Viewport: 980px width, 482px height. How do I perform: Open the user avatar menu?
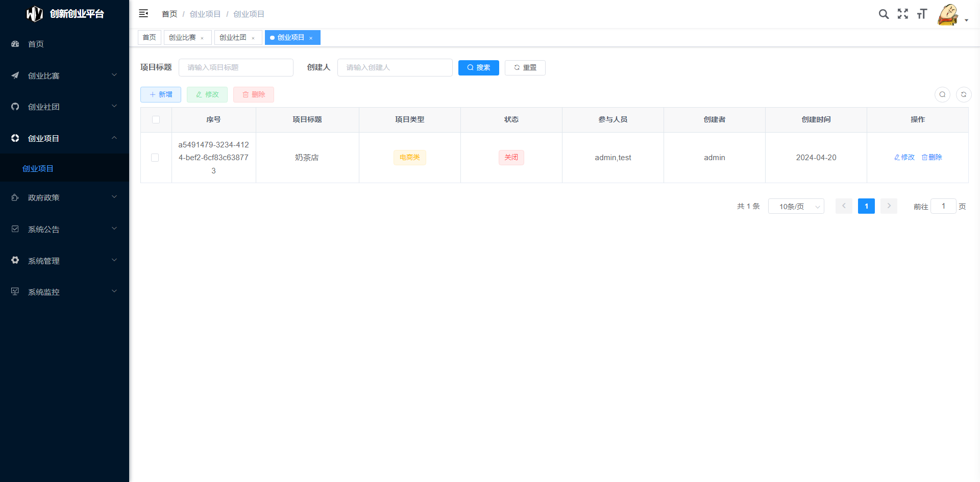pos(948,14)
